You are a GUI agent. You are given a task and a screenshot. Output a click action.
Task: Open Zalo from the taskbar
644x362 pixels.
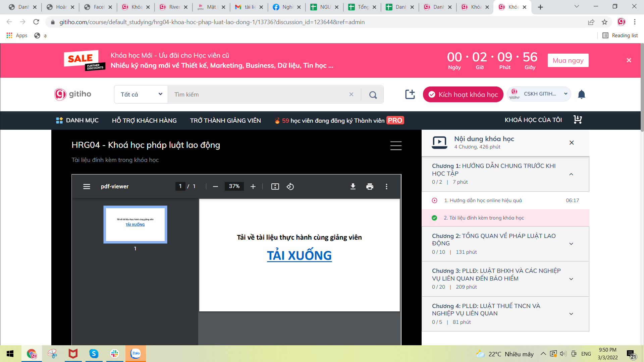tap(136, 354)
